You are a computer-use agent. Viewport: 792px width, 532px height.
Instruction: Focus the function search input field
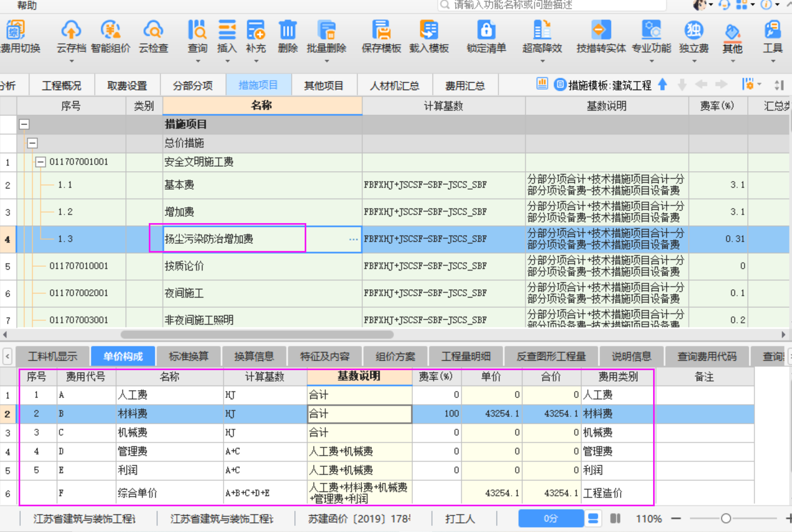click(x=552, y=5)
